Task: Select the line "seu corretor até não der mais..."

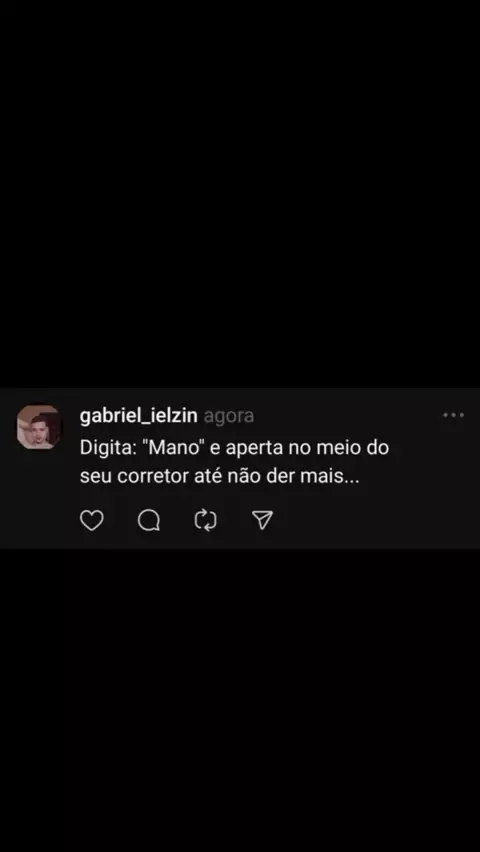Action: pyautogui.click(x=220, y=477)
